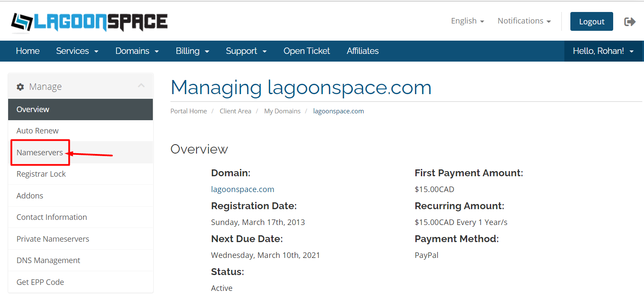Open the Support menu

[x=246, y=51]
